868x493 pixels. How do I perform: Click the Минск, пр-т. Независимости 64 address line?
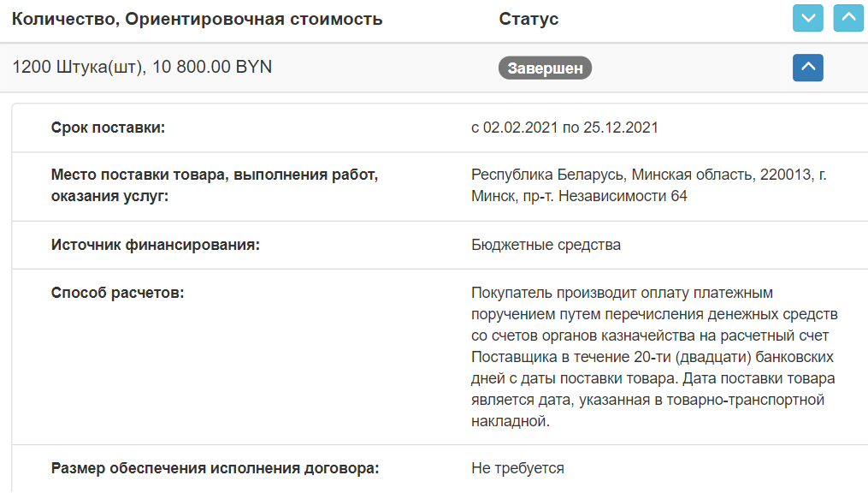point(579,196)
